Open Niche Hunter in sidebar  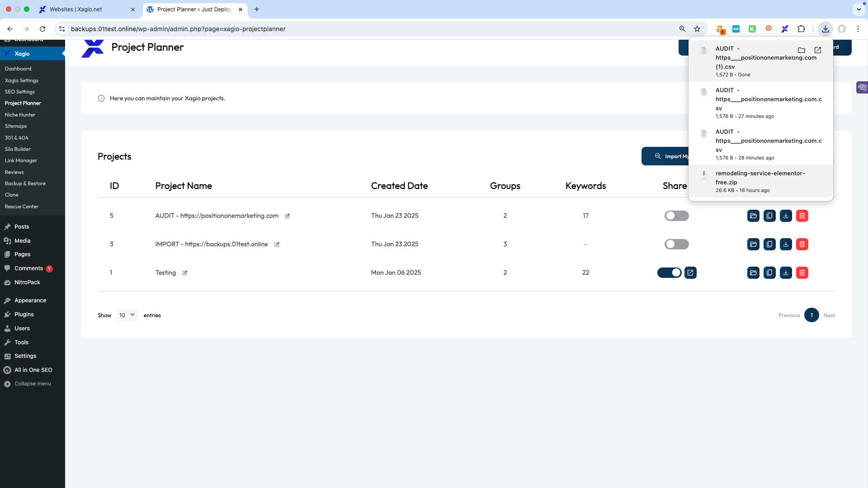20,115
